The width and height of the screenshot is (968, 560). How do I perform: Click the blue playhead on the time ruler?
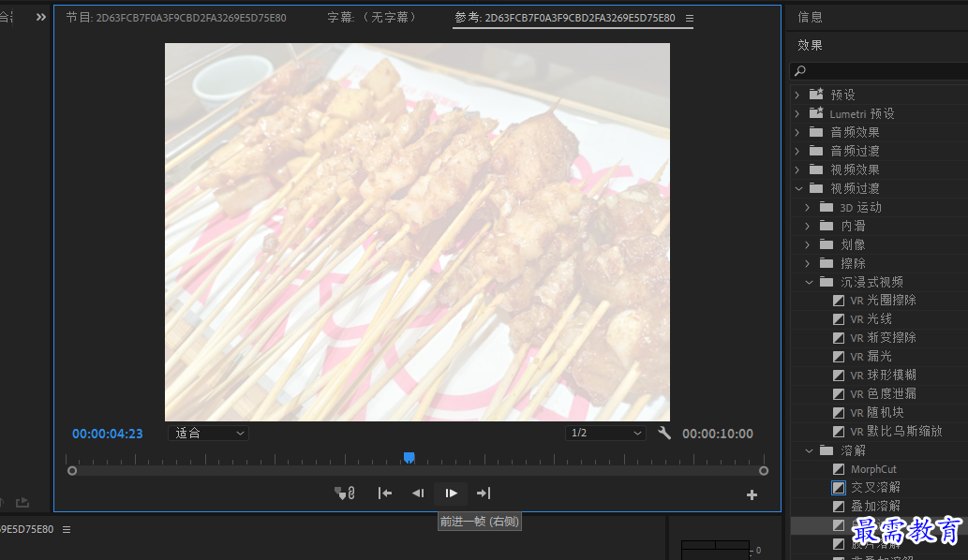[409, 458]
